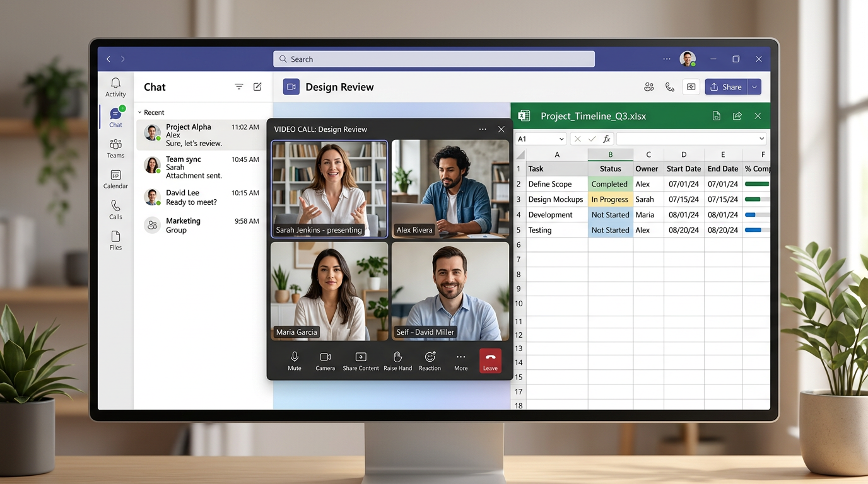Open the title bar overflow menu
868x484 pixels.
click(x=667, y=59)
